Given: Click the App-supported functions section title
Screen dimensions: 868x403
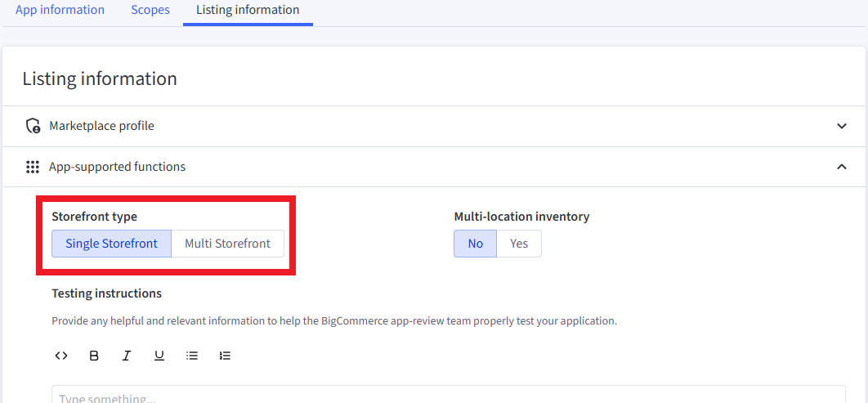Looking at the screenshot, I should (117, 167).
